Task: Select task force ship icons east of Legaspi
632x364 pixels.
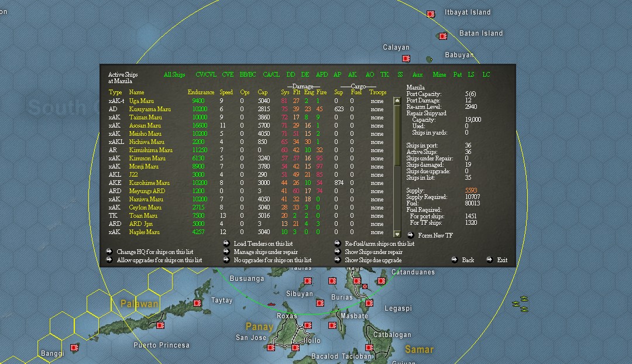Action: coord(520,304)
